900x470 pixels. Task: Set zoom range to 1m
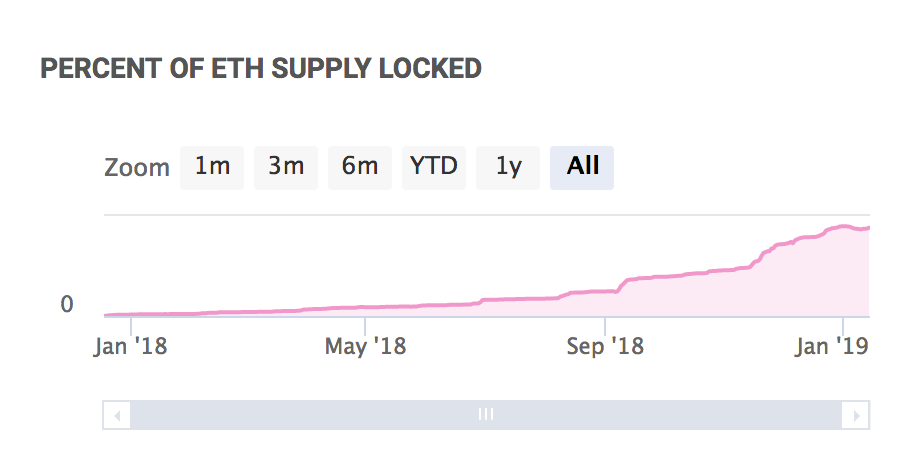(x=212, y=167)
